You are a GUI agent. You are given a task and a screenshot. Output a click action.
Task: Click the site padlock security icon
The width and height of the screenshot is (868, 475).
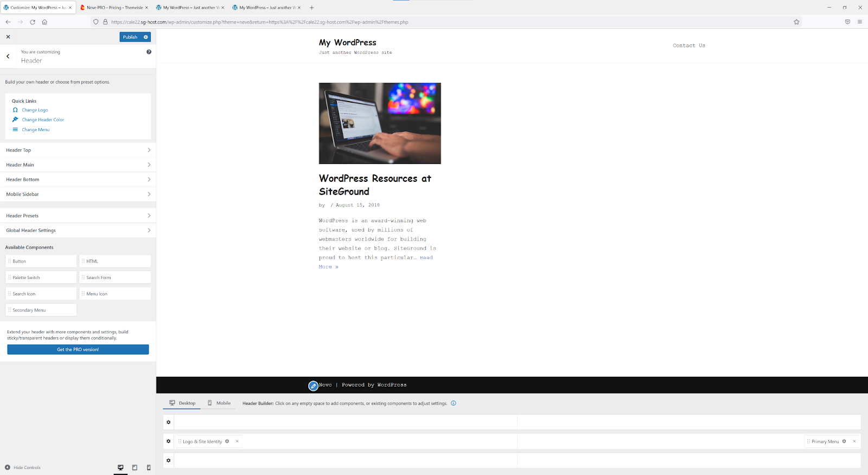pos(105,22)
